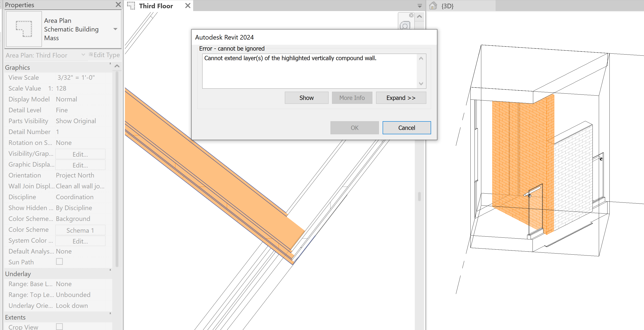Switch to the Third Floor tab
Screen dimensions: 644x330
[156, 6]
